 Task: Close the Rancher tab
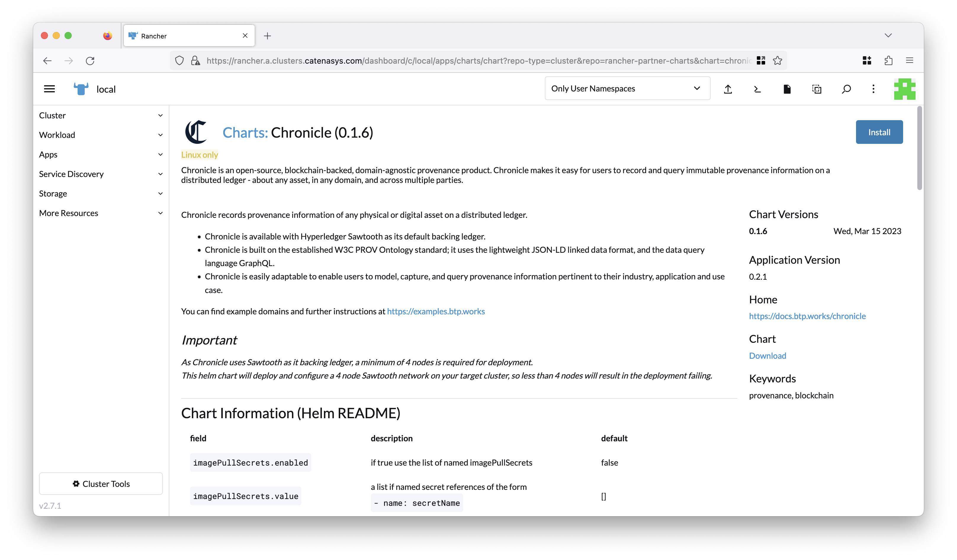tap(245, 36)
